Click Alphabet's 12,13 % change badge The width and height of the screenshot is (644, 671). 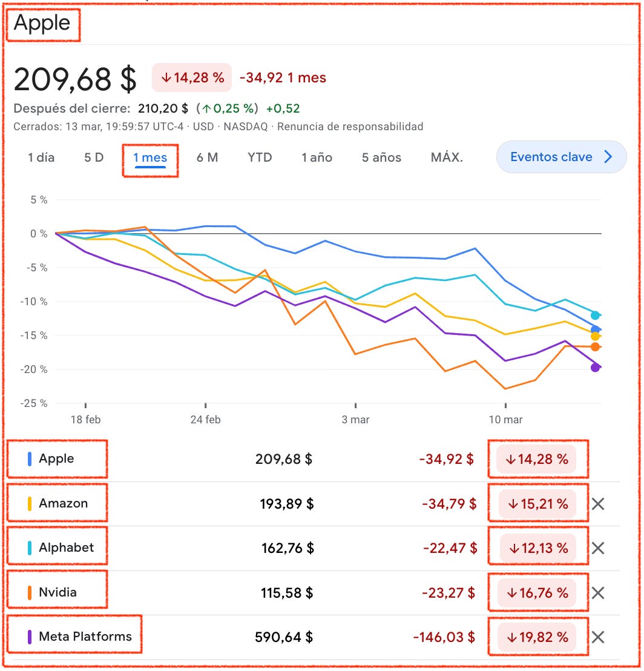click(538, 548)
